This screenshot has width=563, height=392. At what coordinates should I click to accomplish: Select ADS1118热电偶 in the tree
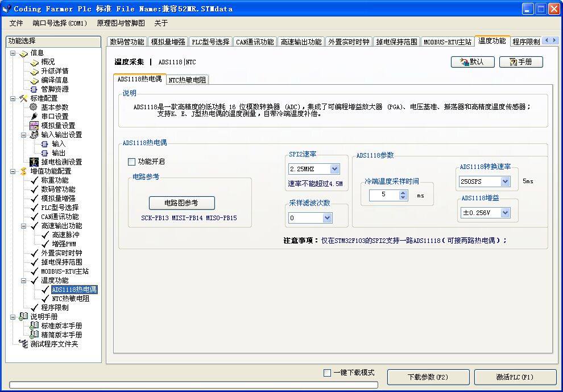74,290
